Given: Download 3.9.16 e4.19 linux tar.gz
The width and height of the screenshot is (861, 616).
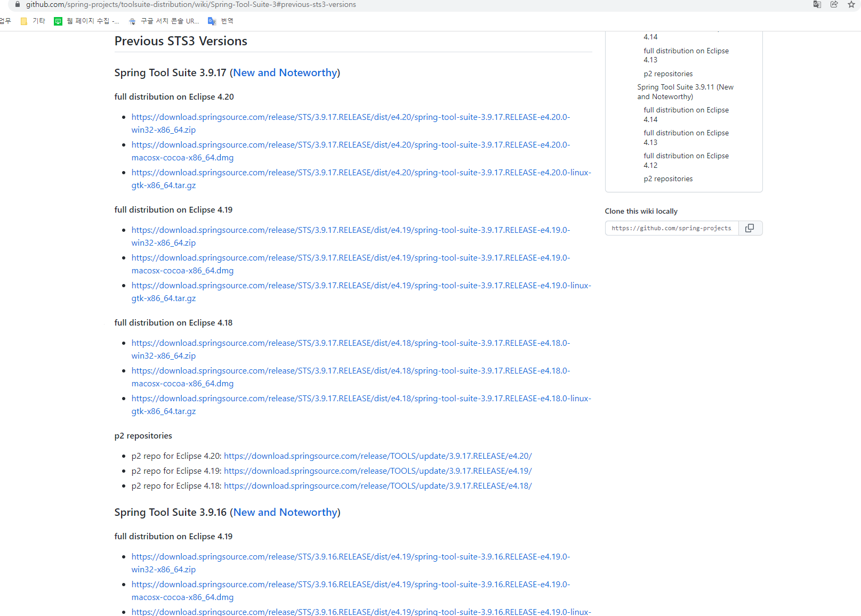Looking at the screenshot, I should point(361,612).
